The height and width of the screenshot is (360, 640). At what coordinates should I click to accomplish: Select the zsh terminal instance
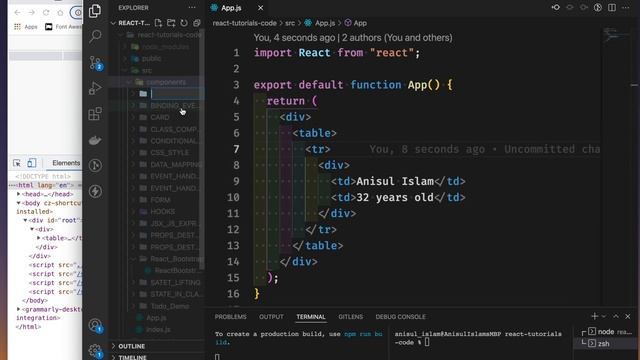[x=607, y=343]
